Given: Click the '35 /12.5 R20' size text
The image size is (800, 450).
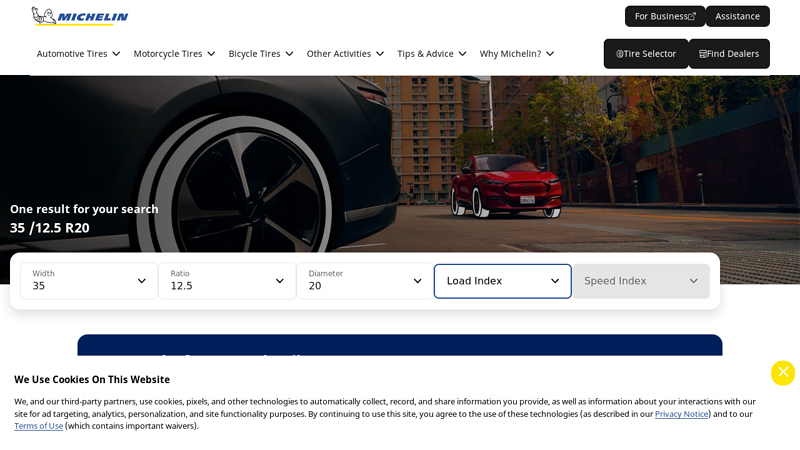Looking at the screenshot, I should pyautogui.click(x=49, y=228).
